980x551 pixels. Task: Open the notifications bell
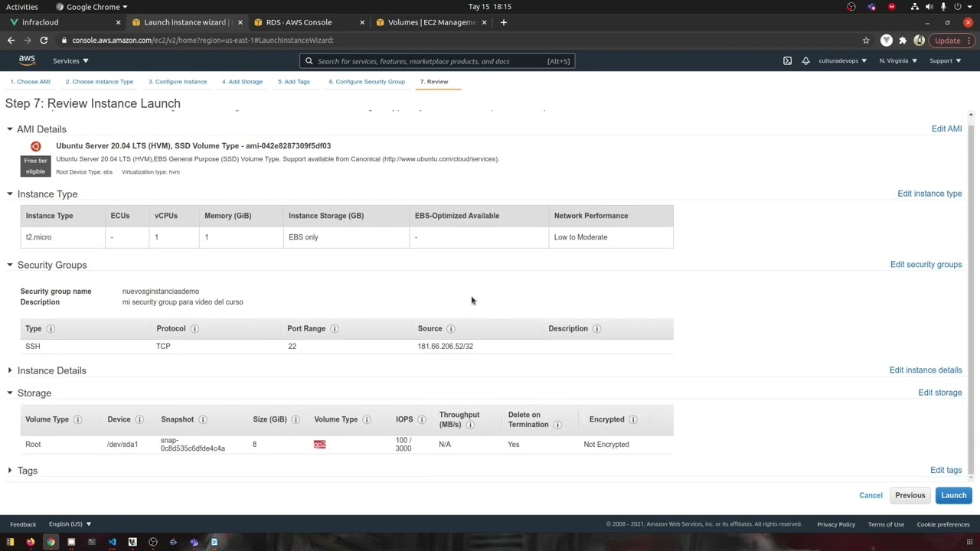[x=805, y=60]
